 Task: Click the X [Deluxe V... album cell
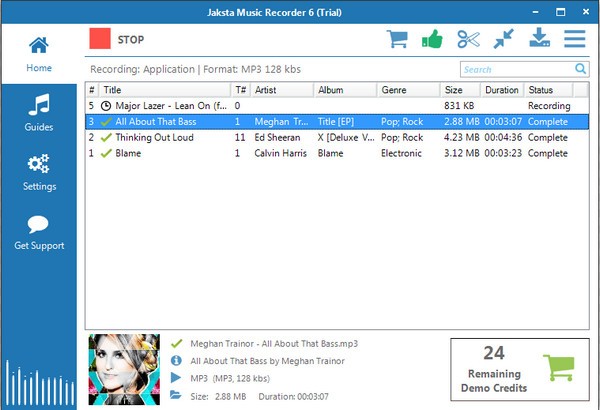pos(346,137)
